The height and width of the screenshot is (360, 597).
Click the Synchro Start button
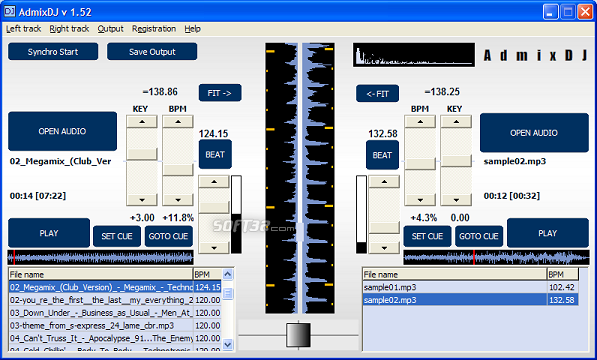53,51
